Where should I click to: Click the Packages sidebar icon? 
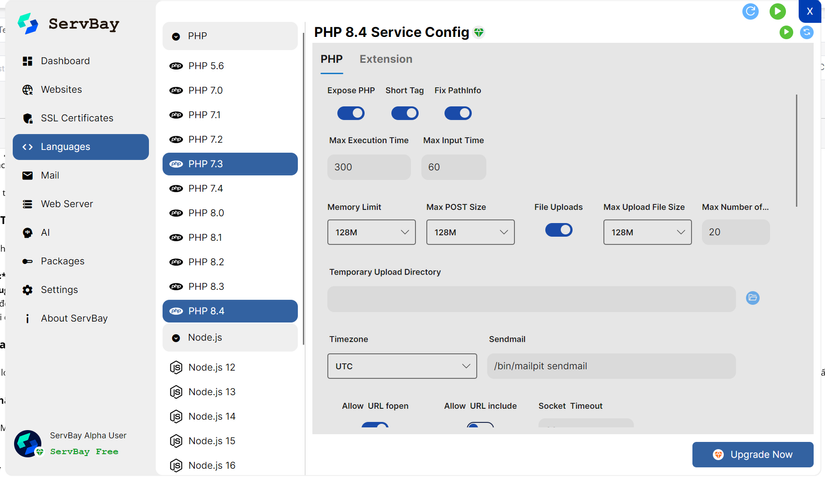27,261
